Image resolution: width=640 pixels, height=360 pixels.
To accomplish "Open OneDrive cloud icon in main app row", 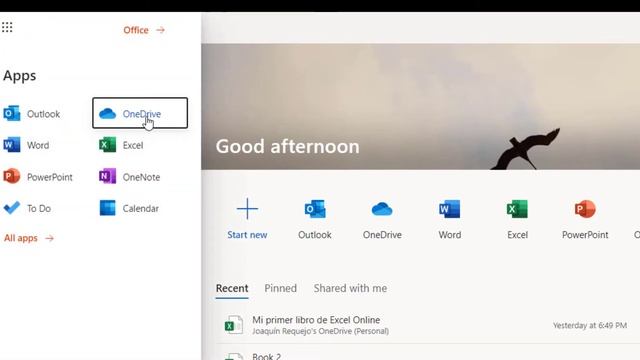I will point(382,209).
